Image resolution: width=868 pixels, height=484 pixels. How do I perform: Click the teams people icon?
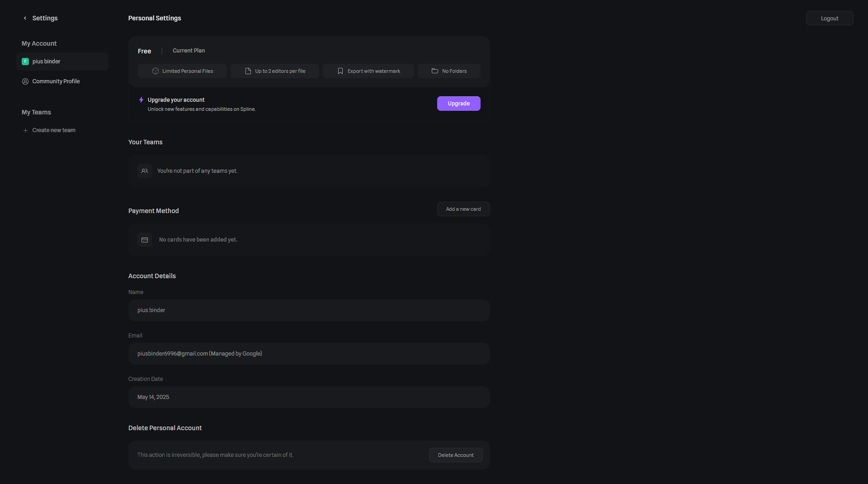coord(145,171)
